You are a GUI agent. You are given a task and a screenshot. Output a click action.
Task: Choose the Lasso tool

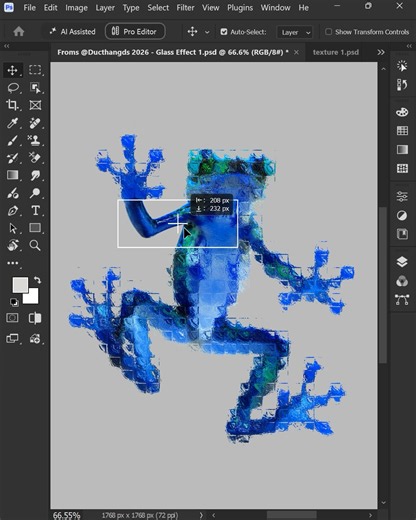[13, 88]
